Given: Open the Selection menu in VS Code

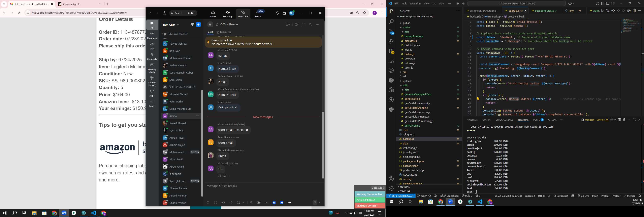Looking at the screenshot, I should (x=415, y=3).
